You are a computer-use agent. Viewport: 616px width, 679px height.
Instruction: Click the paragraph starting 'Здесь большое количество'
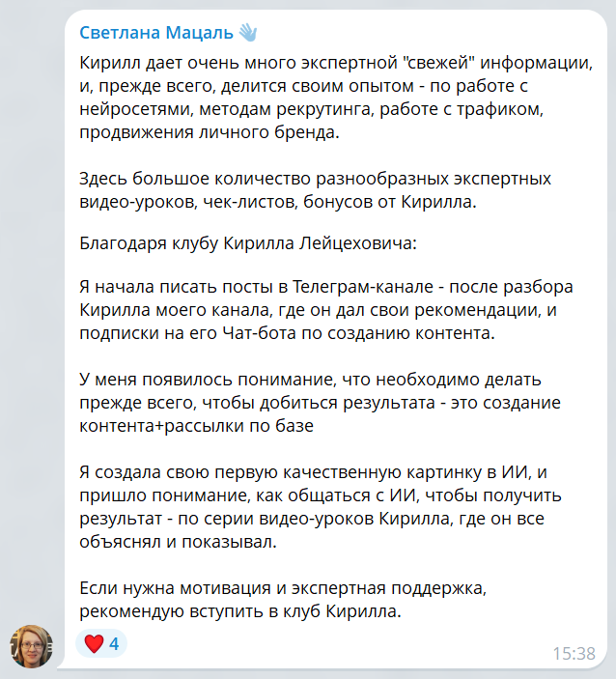click(x=315, y=190)
